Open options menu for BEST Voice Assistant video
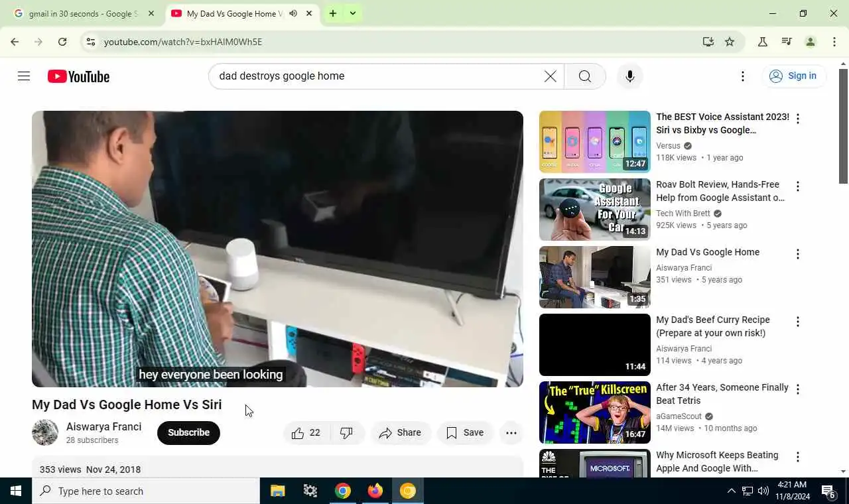Screen dimensions: 849x504 (x=798, y=119)
